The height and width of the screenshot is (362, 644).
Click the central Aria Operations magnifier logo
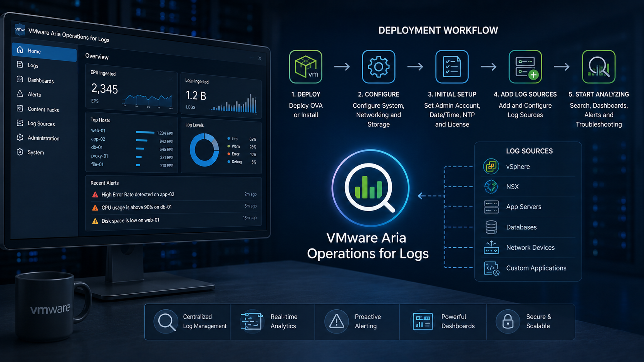click(370, 188)
